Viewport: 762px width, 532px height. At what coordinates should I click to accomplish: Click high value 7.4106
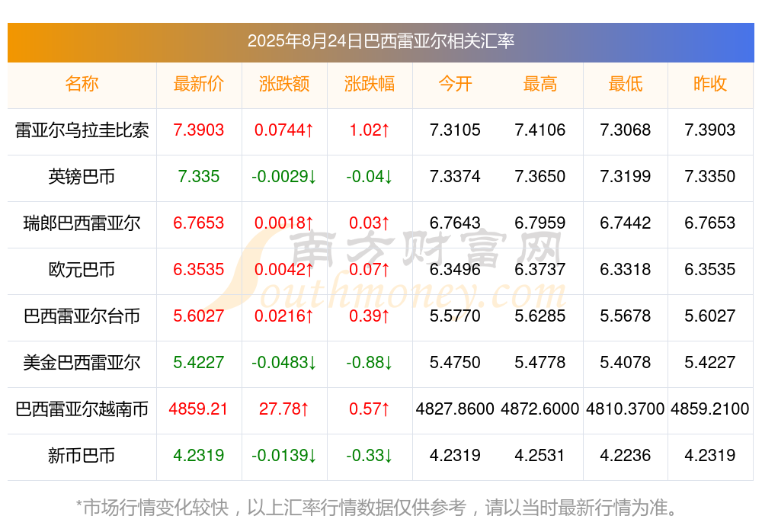tap(540, 130)
